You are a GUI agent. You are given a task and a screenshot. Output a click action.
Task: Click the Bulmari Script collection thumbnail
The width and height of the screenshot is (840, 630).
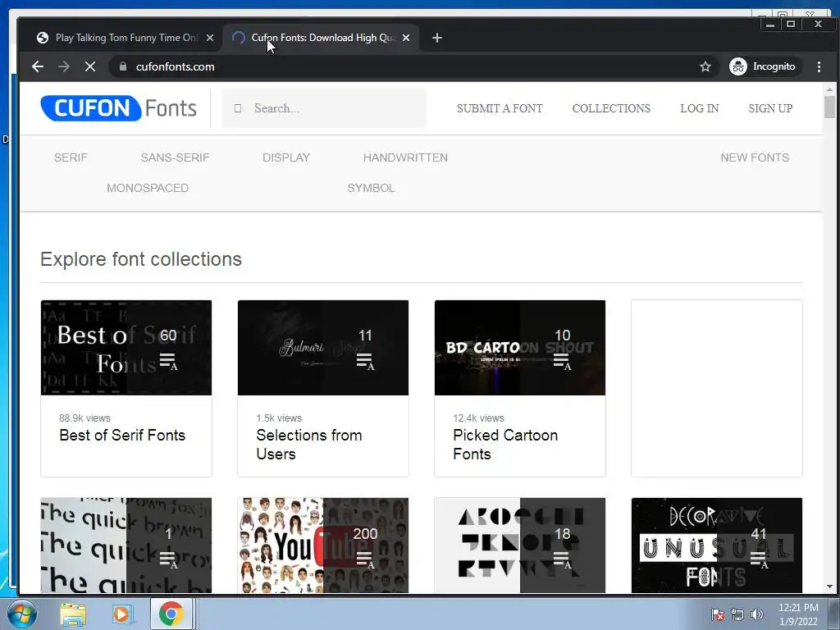[322, 348]
